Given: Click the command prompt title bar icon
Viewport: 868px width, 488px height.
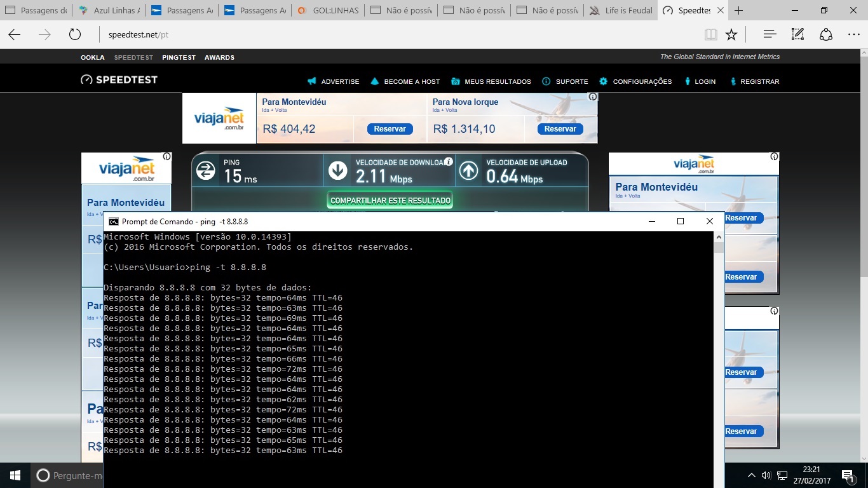Looking at the screenshot, I should coord(113,222).
